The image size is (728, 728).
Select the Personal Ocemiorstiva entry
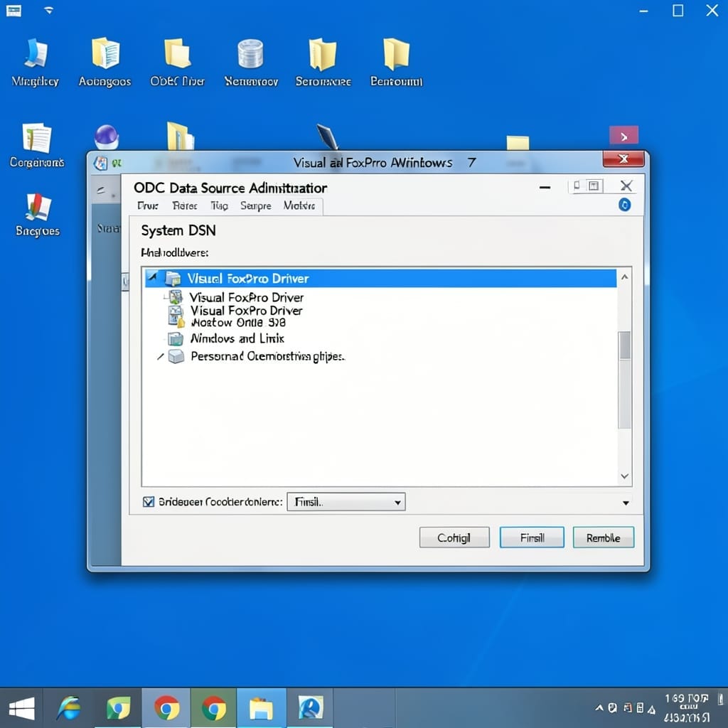point(268,357)
